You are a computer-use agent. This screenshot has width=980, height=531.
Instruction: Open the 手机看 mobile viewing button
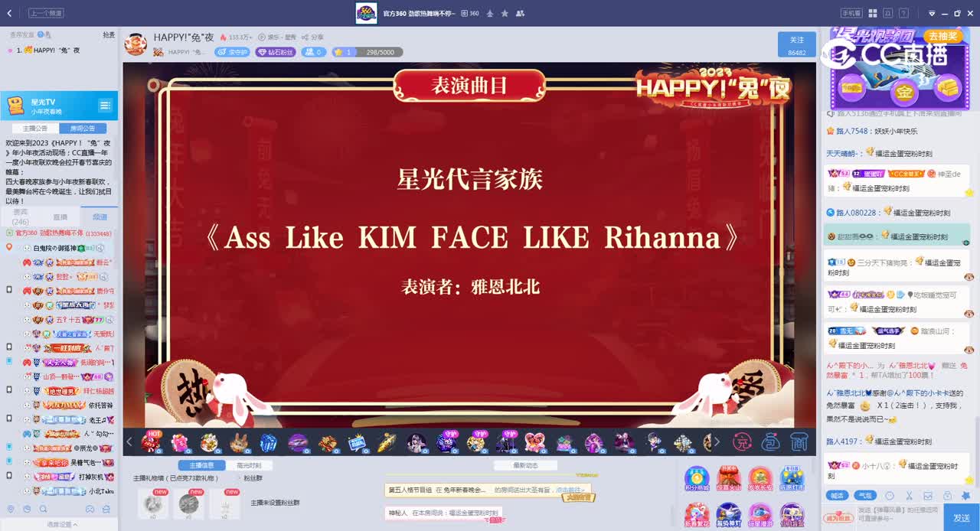tap(851, 13)
